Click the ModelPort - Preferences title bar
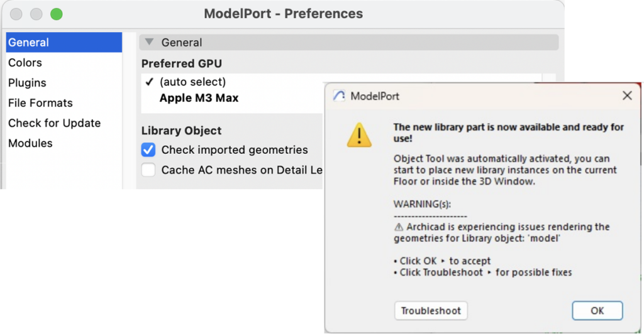 coord(283,13)
